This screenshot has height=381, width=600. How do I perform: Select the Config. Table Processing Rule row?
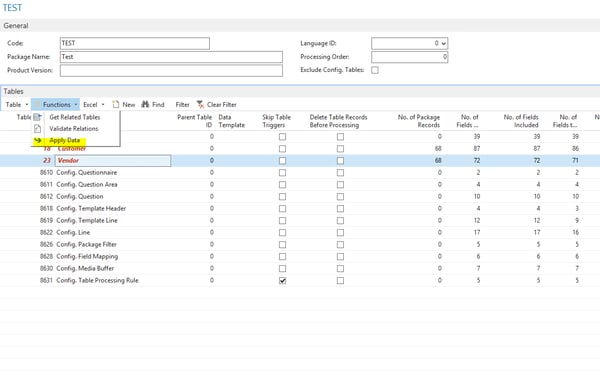[300, 280]
